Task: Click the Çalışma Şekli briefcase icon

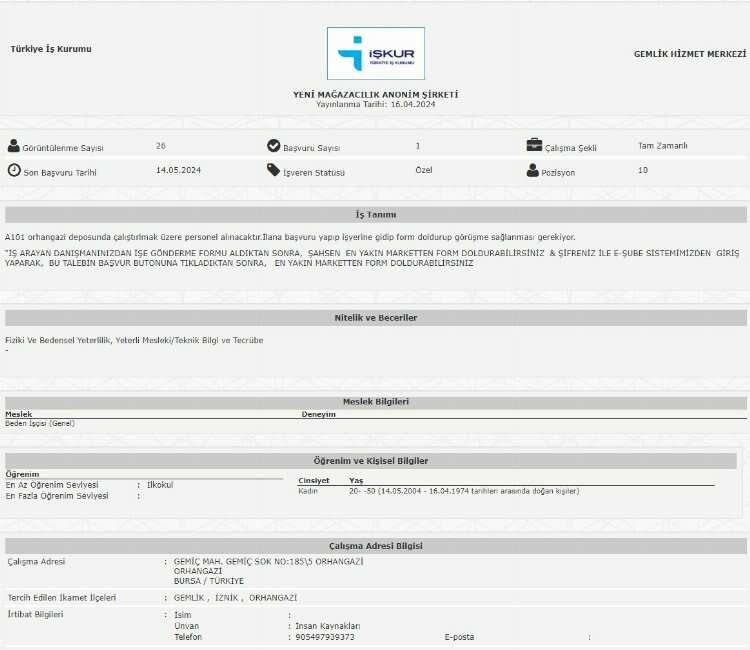Action: [x=534, y=146]
